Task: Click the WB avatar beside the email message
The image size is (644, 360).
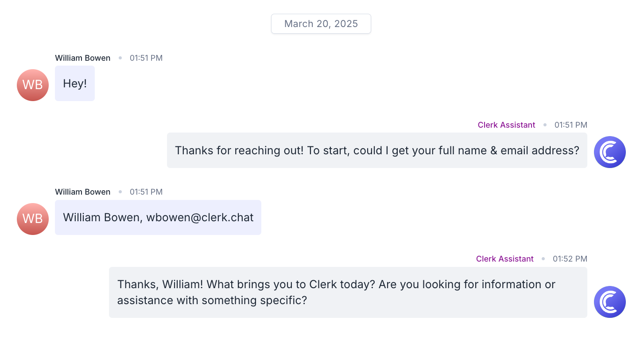Action: 33,219
